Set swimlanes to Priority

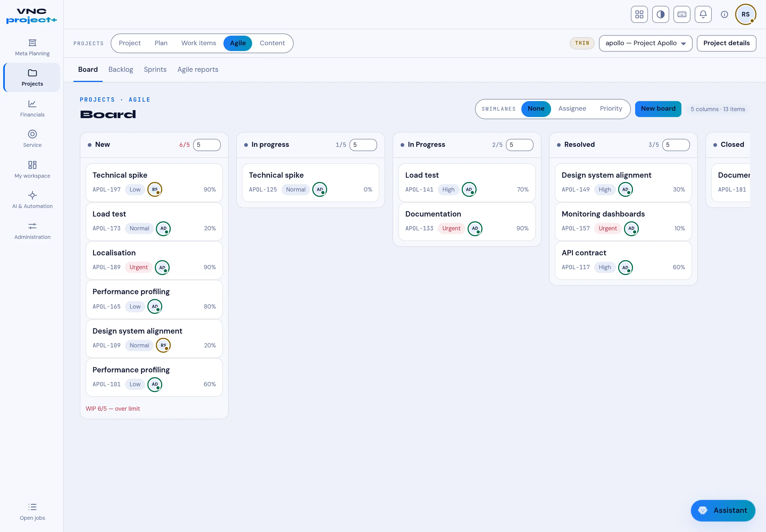click(611, 109)
